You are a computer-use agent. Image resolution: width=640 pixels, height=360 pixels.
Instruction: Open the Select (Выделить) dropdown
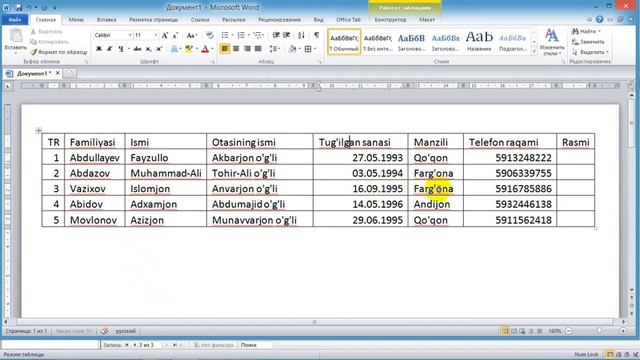[590, 52]
